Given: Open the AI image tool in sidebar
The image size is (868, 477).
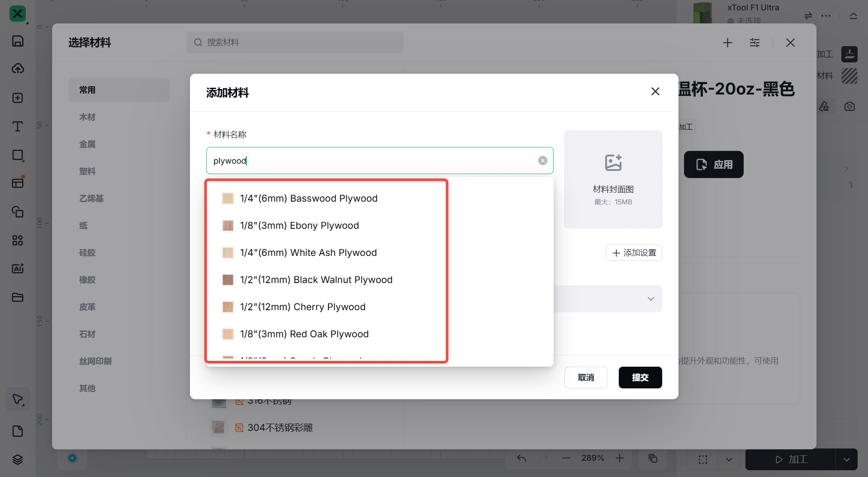Looking at the screenshot, I should point(18,269).
